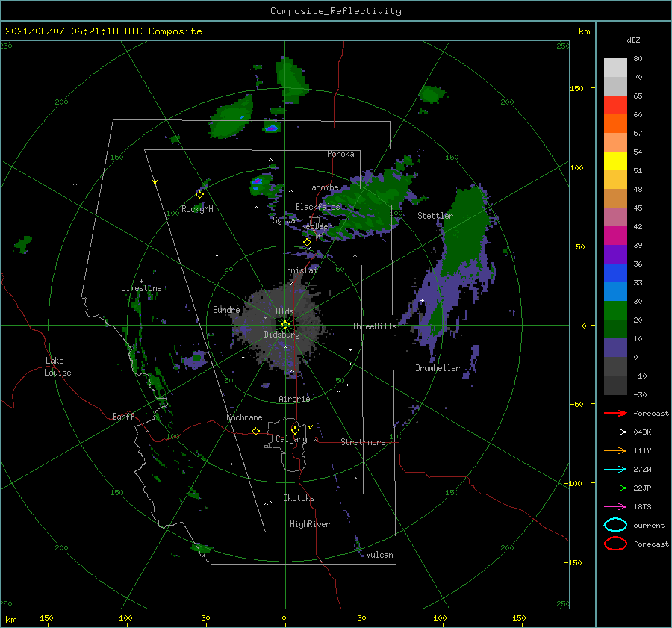The height and width of the screenshot is (628, 672).
Task: Click the Olds label near radar center
Action: [284, 311]
